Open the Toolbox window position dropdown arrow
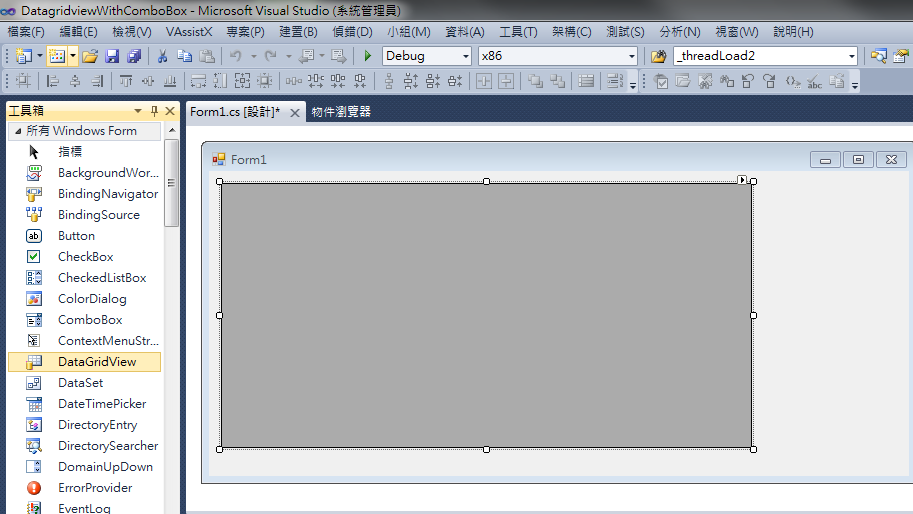913x514 pixels. (x=138, y=111)
